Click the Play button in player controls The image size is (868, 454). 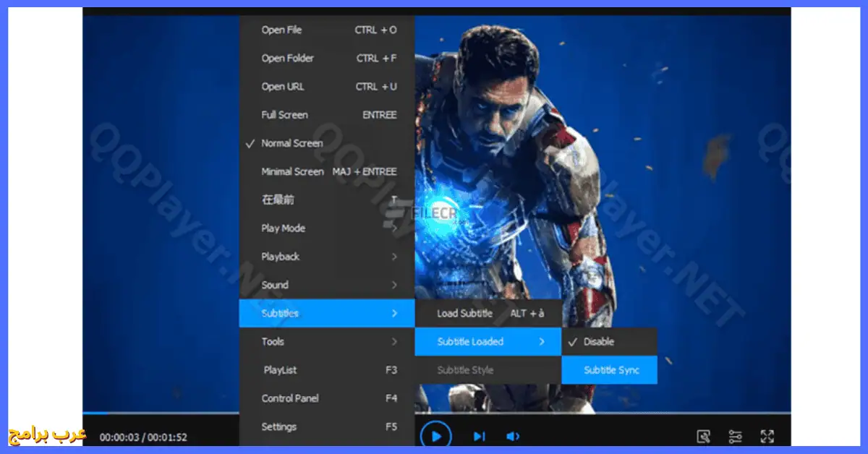tap(435, 436)
